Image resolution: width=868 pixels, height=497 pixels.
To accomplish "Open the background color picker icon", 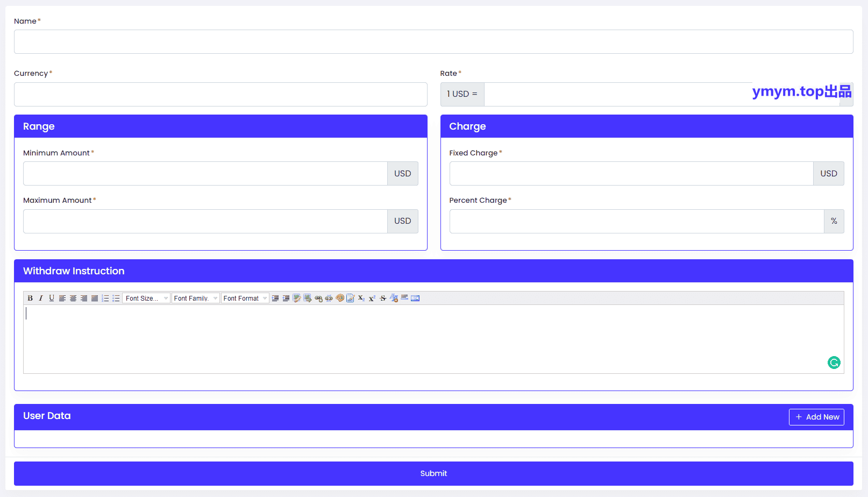I will [351, 298].
